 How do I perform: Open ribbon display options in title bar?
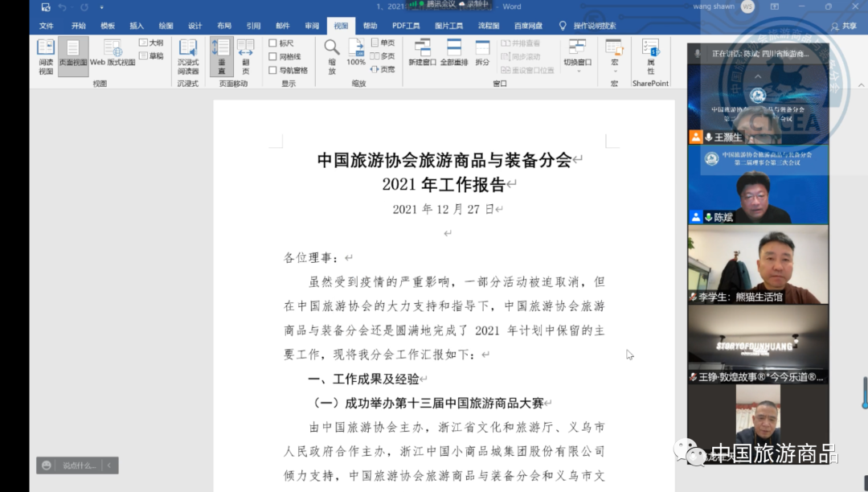pos(775,6)
